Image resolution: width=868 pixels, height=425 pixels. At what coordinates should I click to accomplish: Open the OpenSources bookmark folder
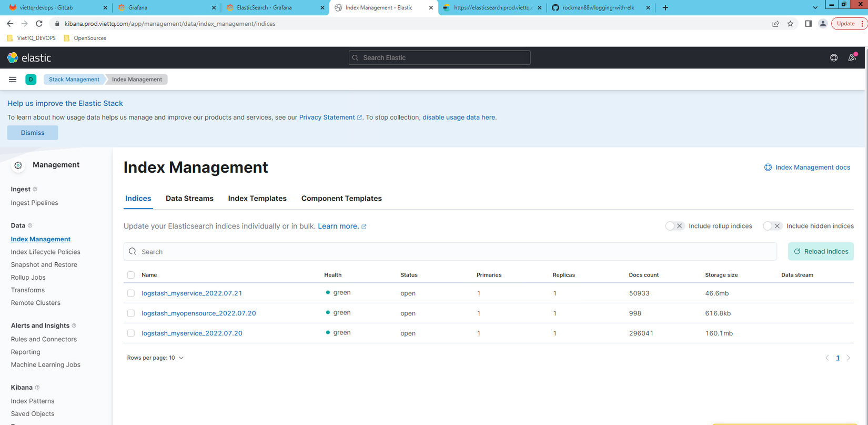click(x=85, y=38)
